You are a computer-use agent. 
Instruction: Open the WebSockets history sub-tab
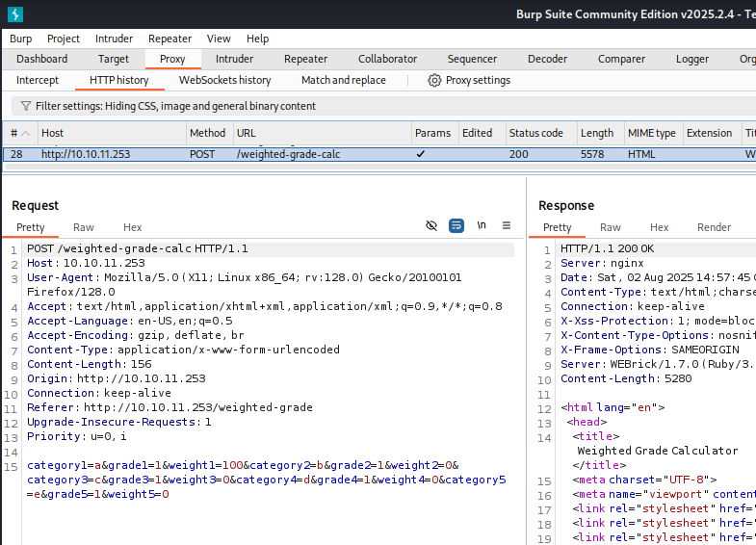[x=224, y=80]
